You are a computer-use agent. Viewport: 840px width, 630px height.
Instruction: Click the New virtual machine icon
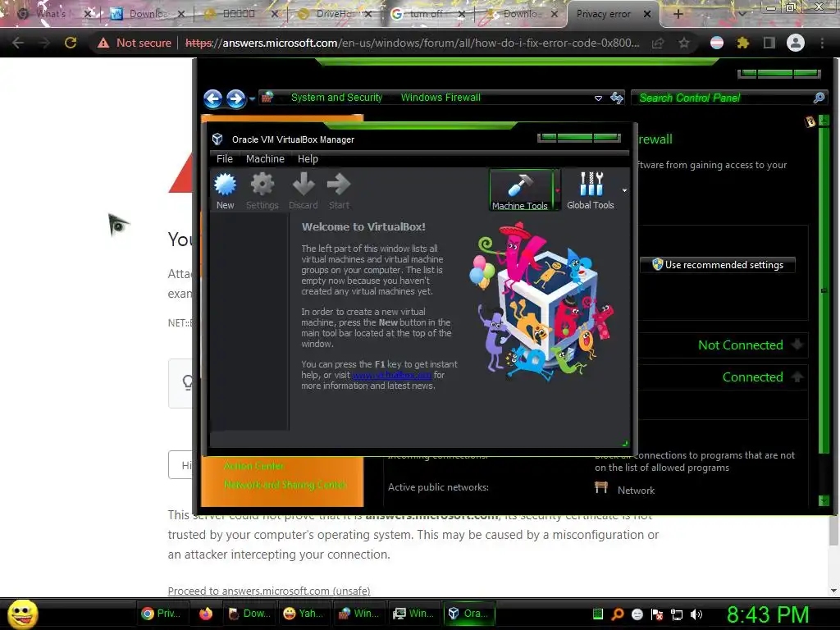click(225, 190)
